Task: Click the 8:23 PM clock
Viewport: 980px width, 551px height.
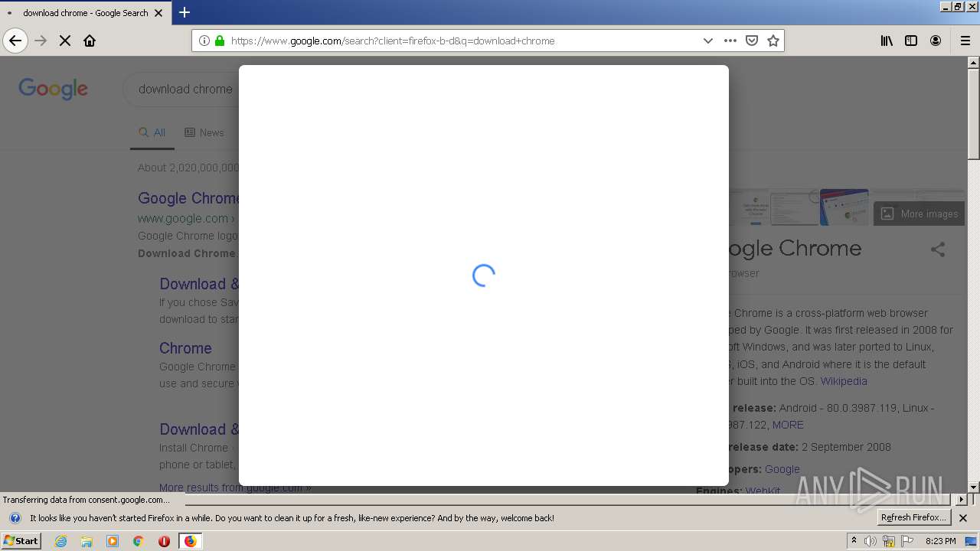Action: pos(941,541)
